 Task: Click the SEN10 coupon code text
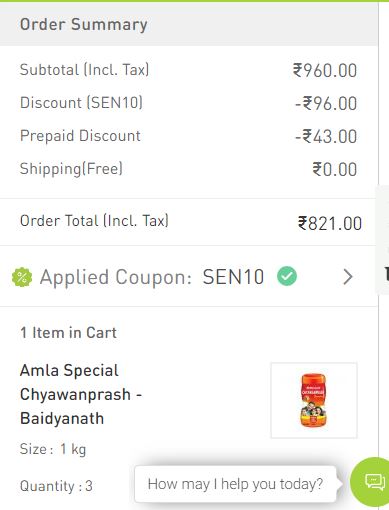[x=233, y=277]
